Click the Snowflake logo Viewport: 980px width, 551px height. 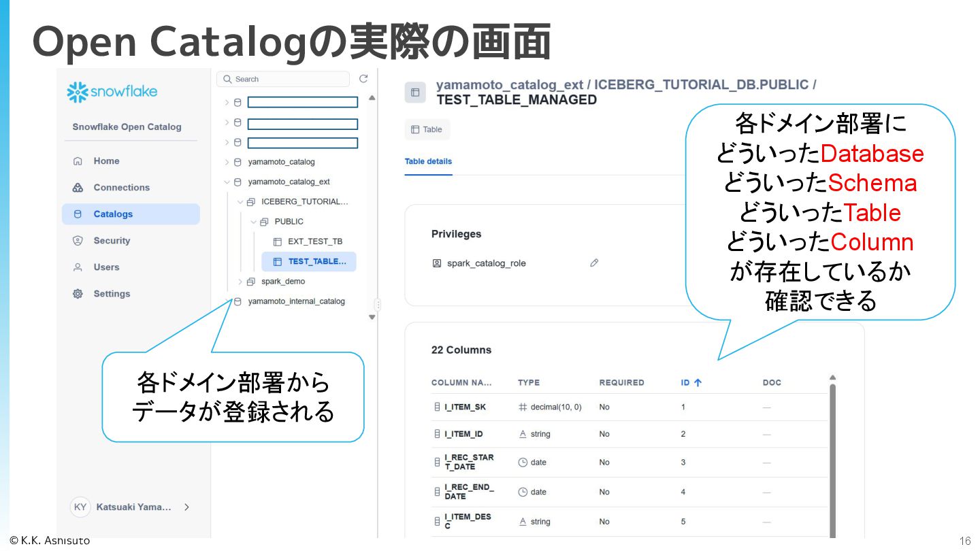point(112,92)
